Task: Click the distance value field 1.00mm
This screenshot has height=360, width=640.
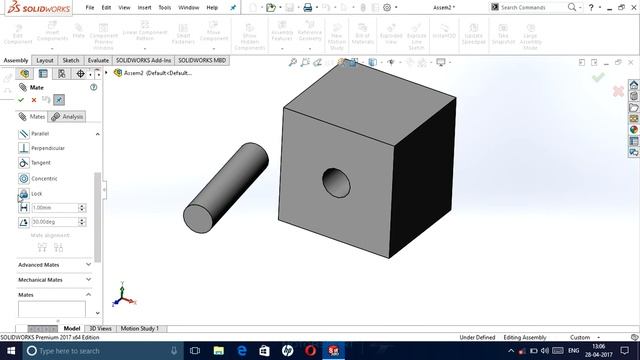Action: pyautogui.click(x=55, y=208)
